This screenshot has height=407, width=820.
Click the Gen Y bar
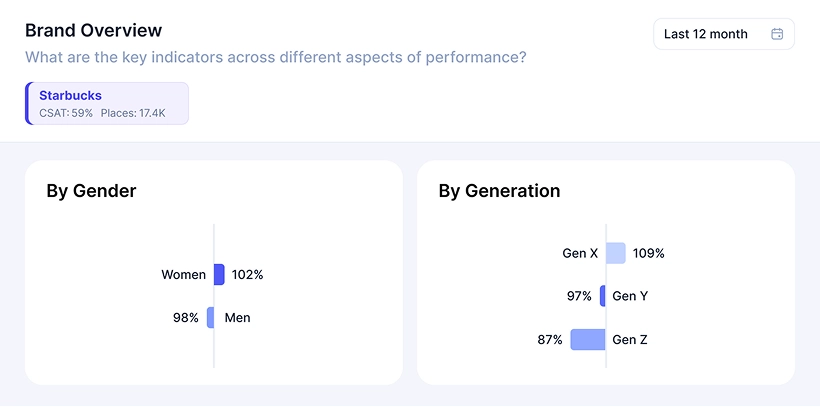click(603, 296)
